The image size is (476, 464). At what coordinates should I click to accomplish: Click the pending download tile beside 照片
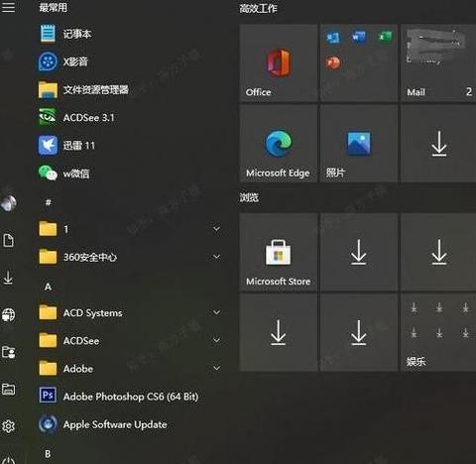[438, 144]
